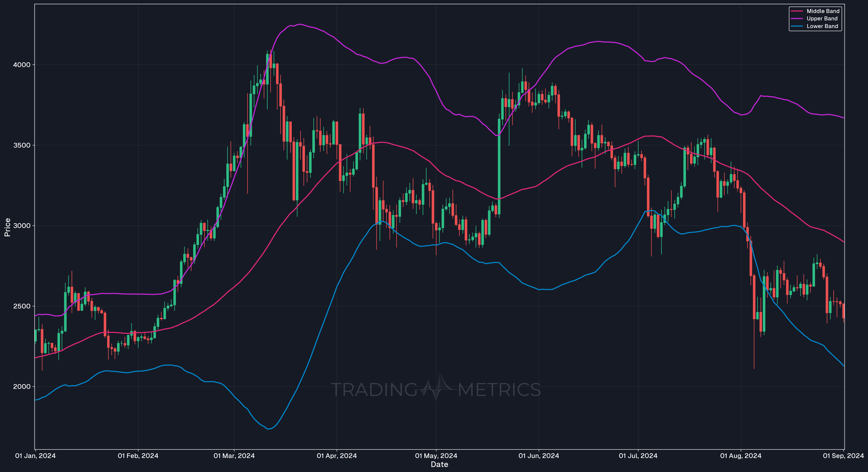Click the 01 Sep, 2024 date label
Screen dimensions: 868x472
click(843, 456)
